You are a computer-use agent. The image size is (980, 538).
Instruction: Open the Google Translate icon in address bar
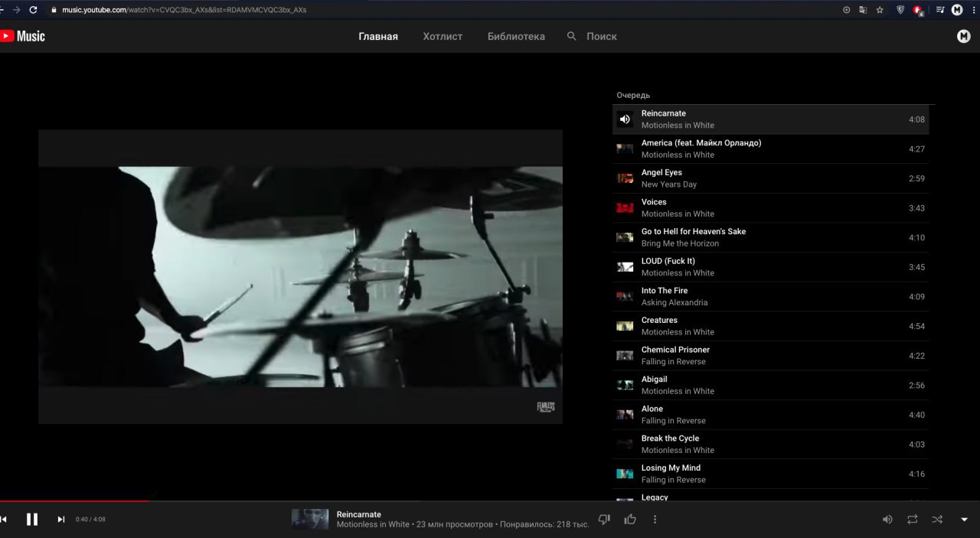click(x=863, y=10)
